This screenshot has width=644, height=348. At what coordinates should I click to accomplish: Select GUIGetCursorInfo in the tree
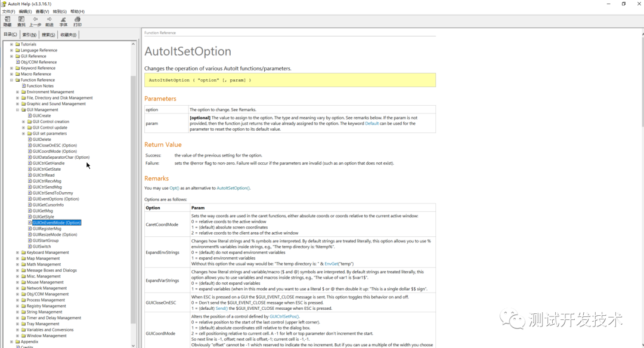click(48, 205)
